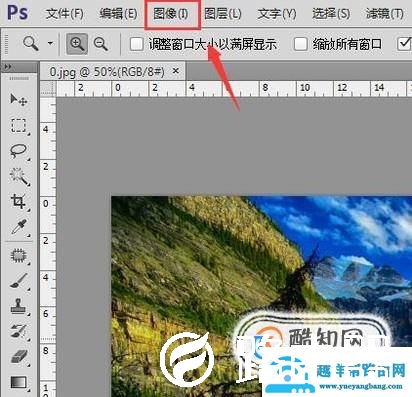Image resolution: width=412 pixels, height=397 pixels.
Task: Open the 滤镜(T) menu
Action: (384, 14)
